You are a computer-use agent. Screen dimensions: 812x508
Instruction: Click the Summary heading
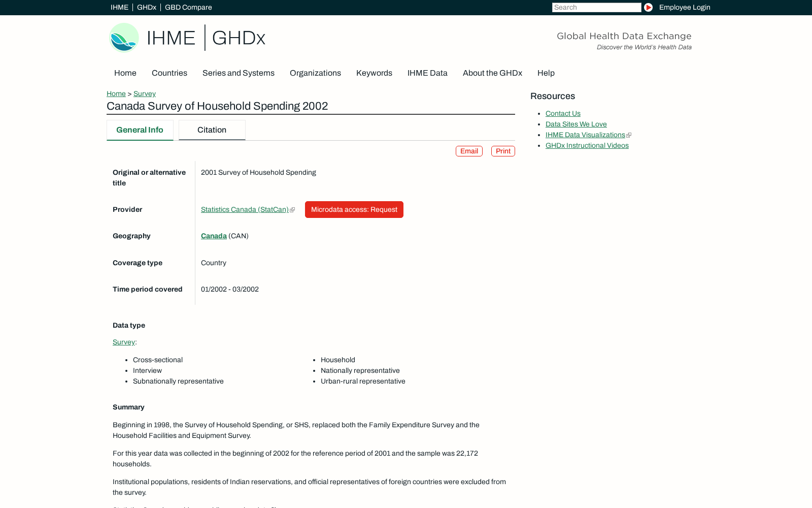(x=128, y=407)
